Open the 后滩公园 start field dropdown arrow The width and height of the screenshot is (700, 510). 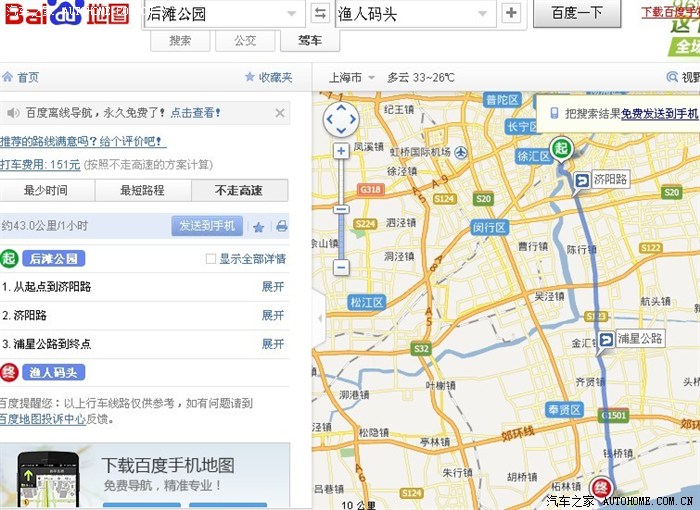click(291, 14)
